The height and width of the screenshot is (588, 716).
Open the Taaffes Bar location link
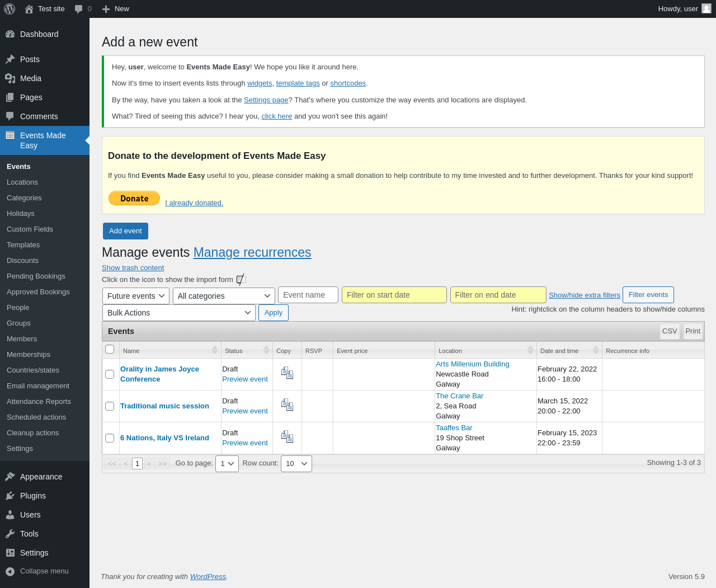(454, 428)
